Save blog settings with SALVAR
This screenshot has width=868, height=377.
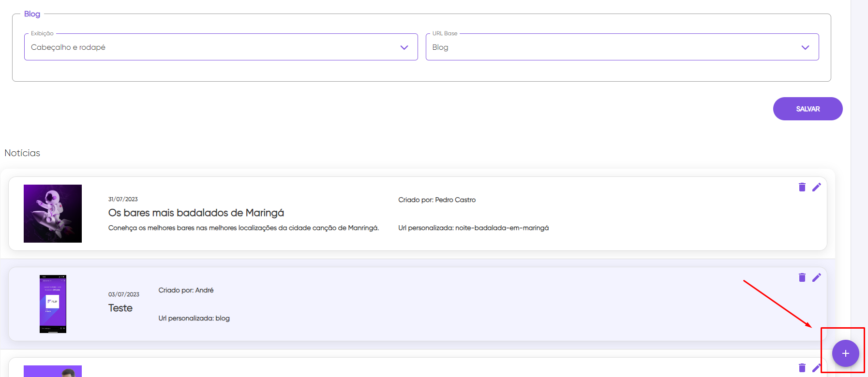808,109
